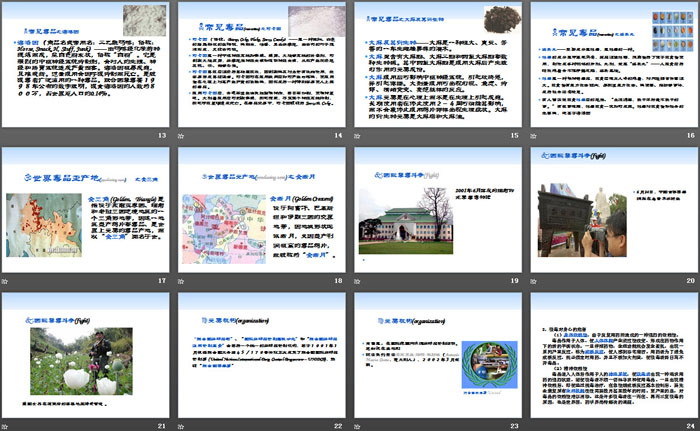Image resolution: width=700 pixels, height=431 pixels.
Task: Click slide number label 22
Action: click(x=338, y=426)
